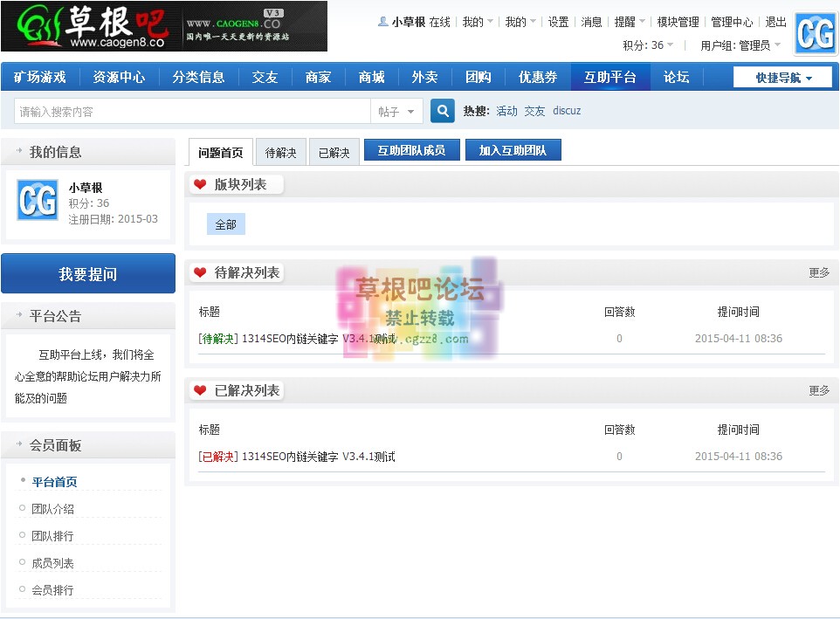Click the red heart icon beside 已解决列表
The height and width of the screenshot is (619, 840).
click(x=199, y=391)
